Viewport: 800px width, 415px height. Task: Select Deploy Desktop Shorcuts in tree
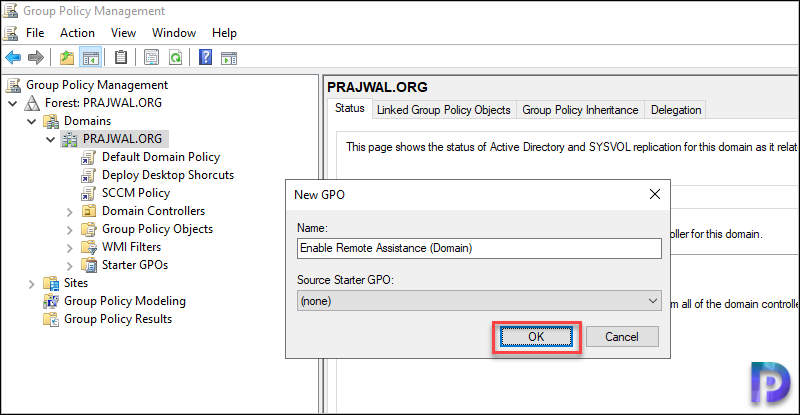tap(168, 175)
